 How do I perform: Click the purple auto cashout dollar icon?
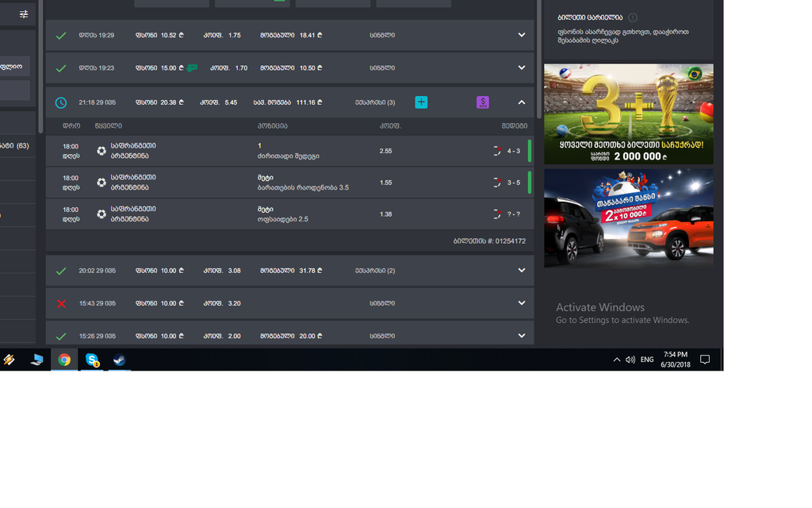click(483, 102)
